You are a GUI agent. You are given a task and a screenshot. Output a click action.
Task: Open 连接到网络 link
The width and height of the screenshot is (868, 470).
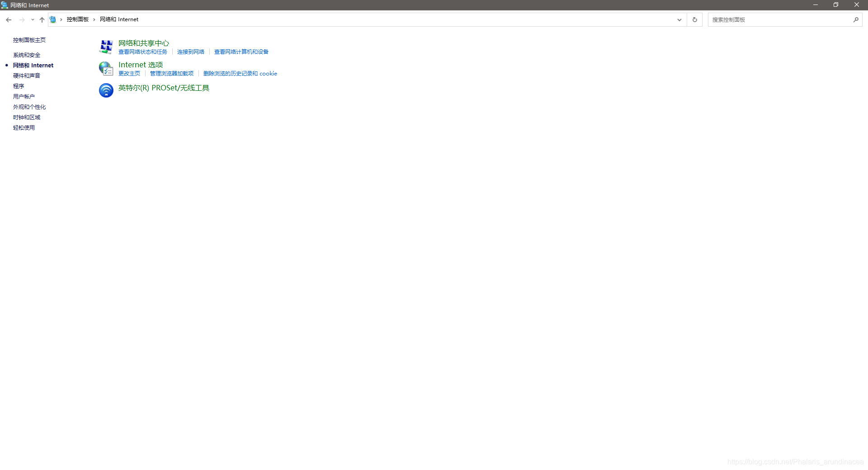pyautogui.click(x=191, y=52)
